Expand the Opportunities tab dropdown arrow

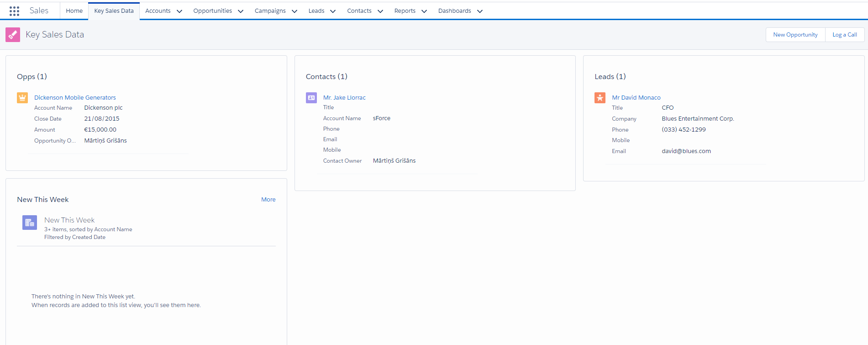click(x=241, y=11)
